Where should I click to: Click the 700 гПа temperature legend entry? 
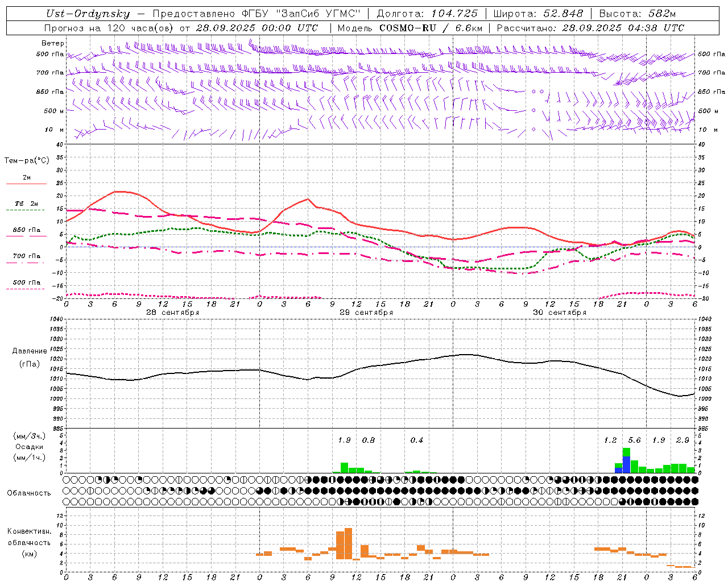(26, 259)
